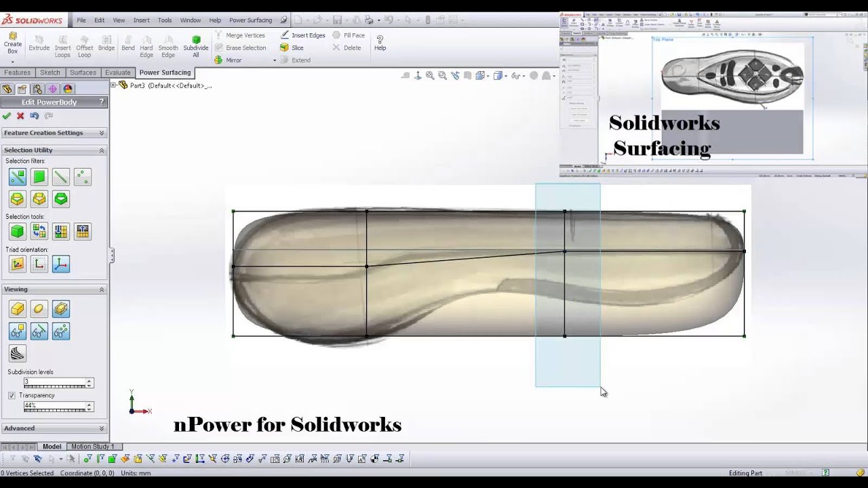
Task: Open the Tools menu
Action: coord(165,20)
